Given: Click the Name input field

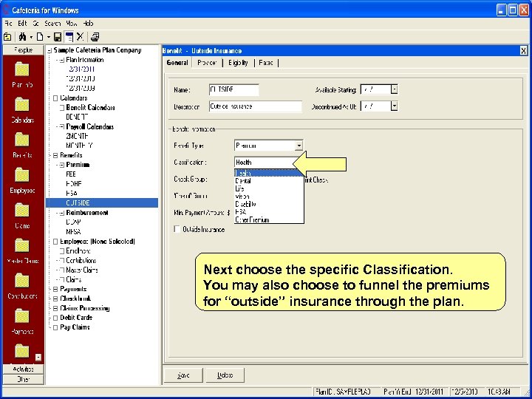Looking at the screenshot, I should pos(233,90).
